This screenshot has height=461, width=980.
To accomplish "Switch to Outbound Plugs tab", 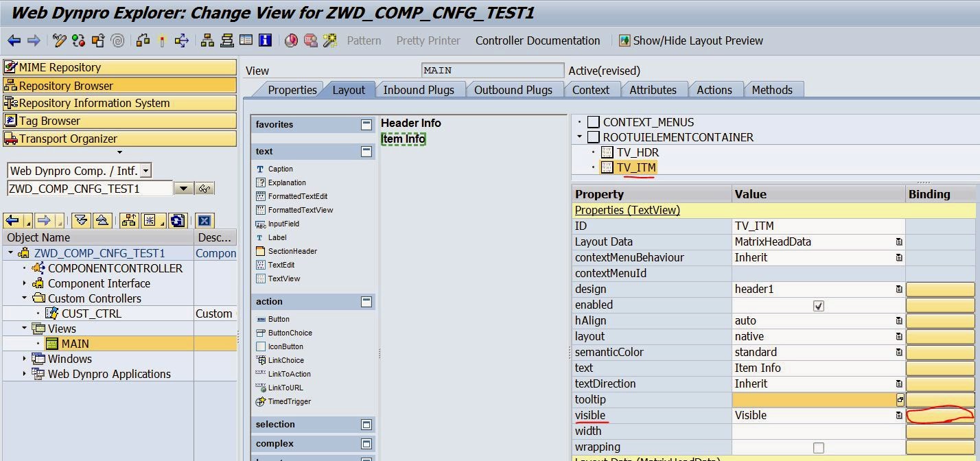I will pos(513,90).
